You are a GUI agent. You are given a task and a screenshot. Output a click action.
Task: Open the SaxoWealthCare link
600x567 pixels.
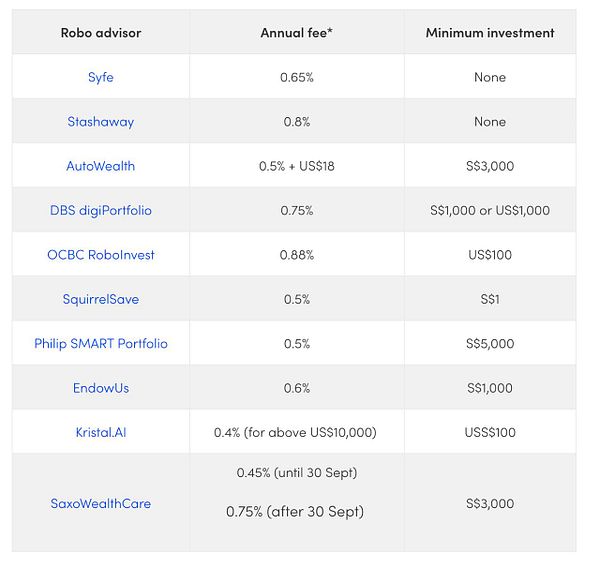click(x=101, y=503)
